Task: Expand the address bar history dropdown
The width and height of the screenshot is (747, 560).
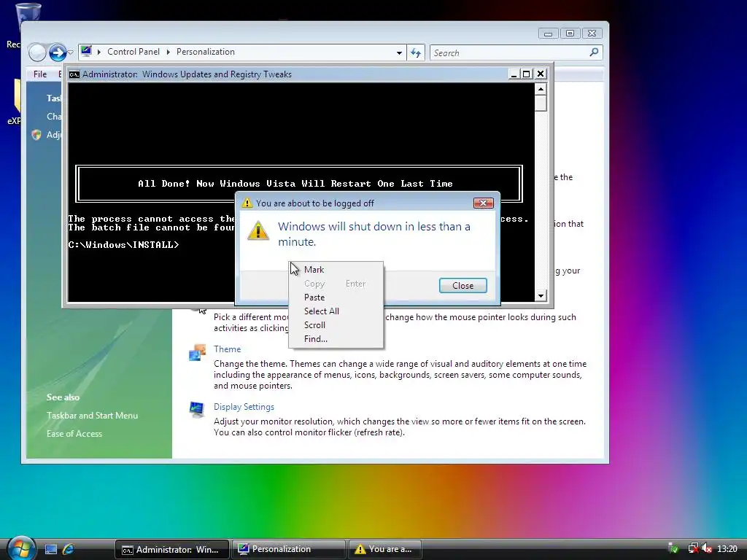Action: pos(399,52)
